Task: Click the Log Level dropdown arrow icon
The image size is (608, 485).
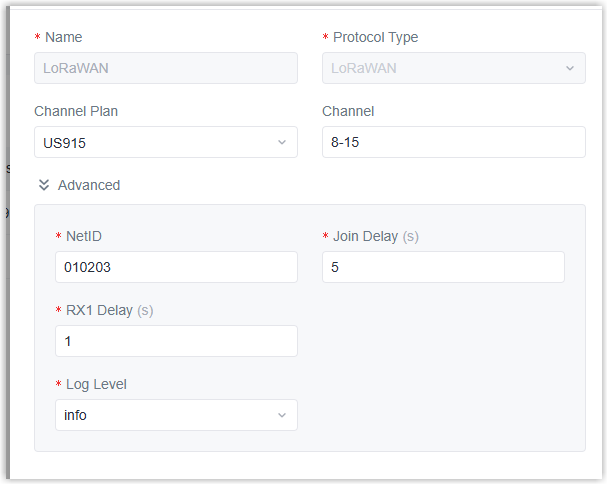Action: (x=281, y=415)
